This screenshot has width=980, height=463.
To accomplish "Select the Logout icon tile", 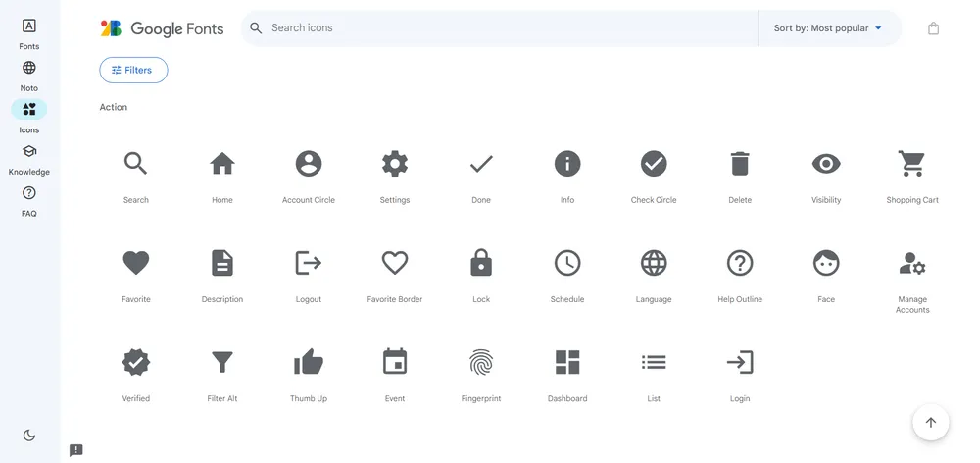I will pyautogui.click(x=309, y=263).
